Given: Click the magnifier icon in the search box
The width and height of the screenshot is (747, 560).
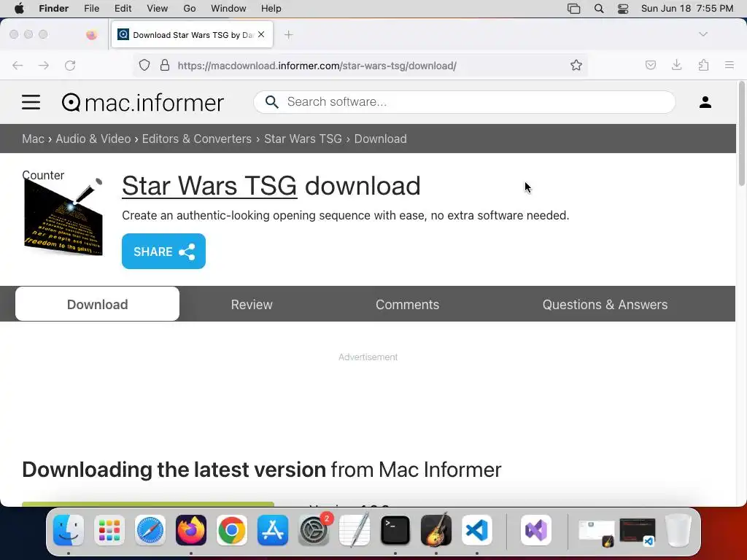Looking at the screenshot, I should [x=271, y=102].
